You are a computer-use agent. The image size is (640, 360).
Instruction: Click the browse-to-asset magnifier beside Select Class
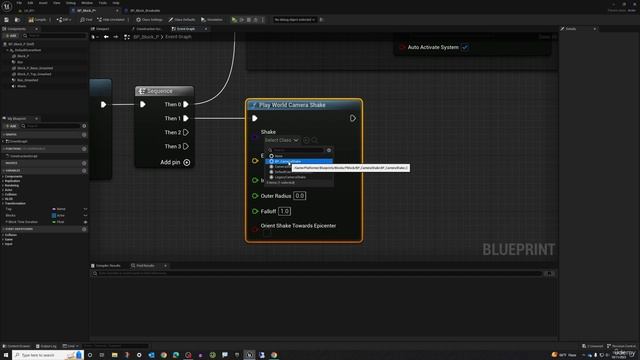click(x=315, y=140)
